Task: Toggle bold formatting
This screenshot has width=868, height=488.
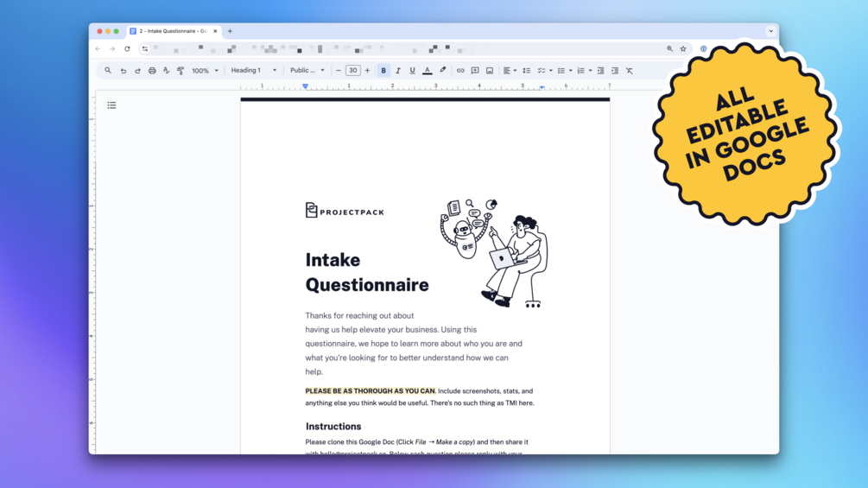Action: click(x=383, y=70)
